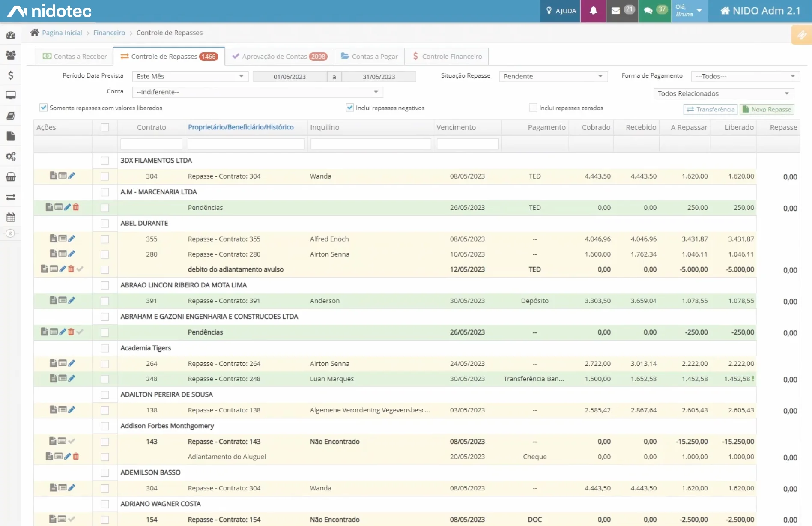The width and height of the screenshot is (812, 526).
Task: Tick the select-all checkbox in table header
Action: 105,127
